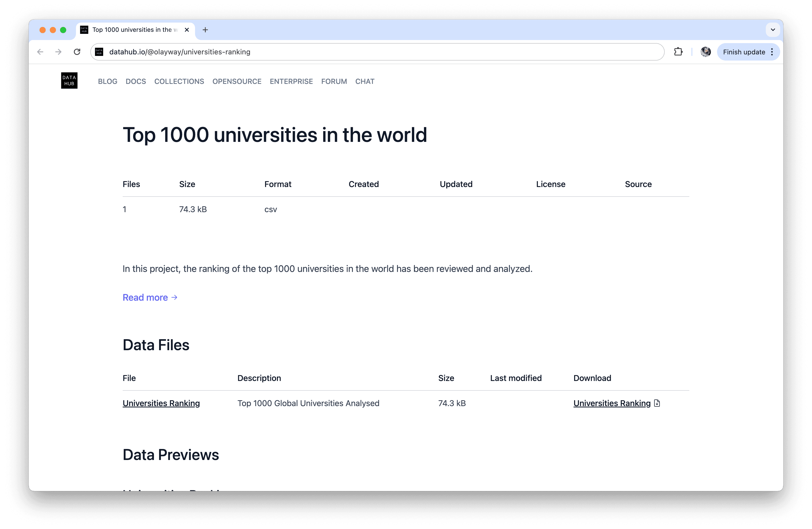Viewport: 812px width, 529px height.
Task: Click the browser back arrow
Action: (x=40, y=52)
